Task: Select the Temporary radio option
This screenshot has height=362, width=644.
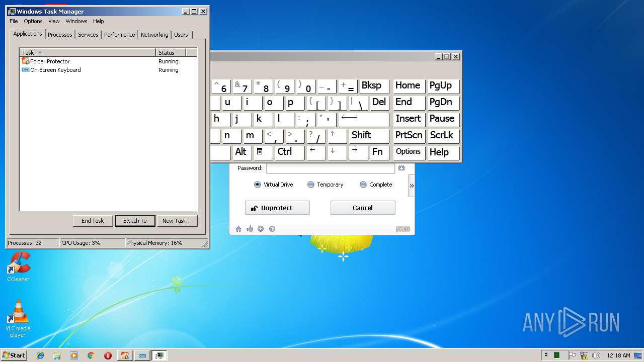Action: (x=326, y=185)
